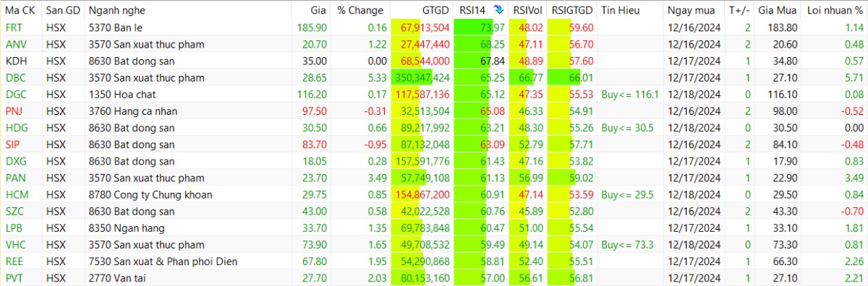
Task: Click the GTGD column header
Action: (x=435, y=10)
